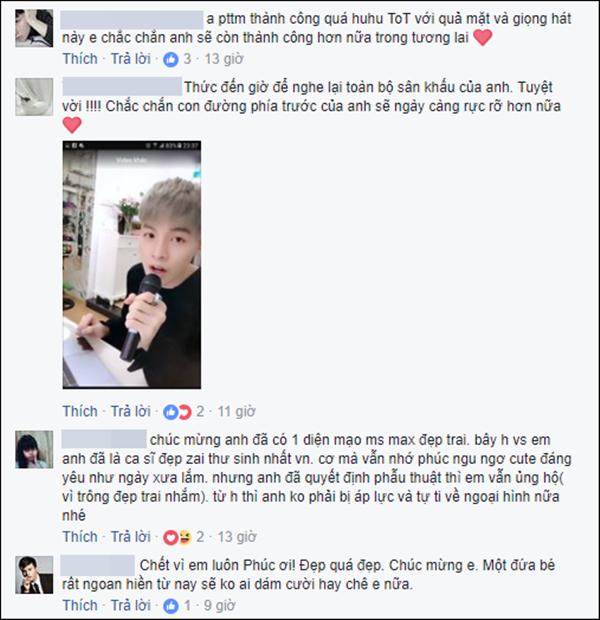This screenshot has height=620, width=600.
Task: Click Trả lời on the first comment
Action: (131, 59)
